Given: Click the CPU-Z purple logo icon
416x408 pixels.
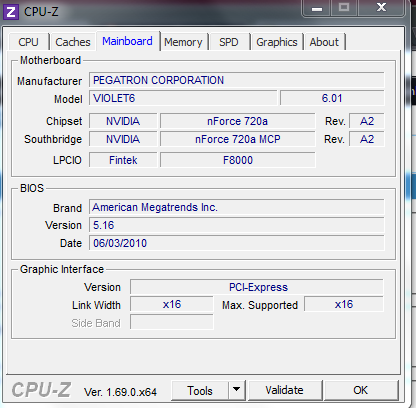Looking at the screenshot, I should 11,12.
